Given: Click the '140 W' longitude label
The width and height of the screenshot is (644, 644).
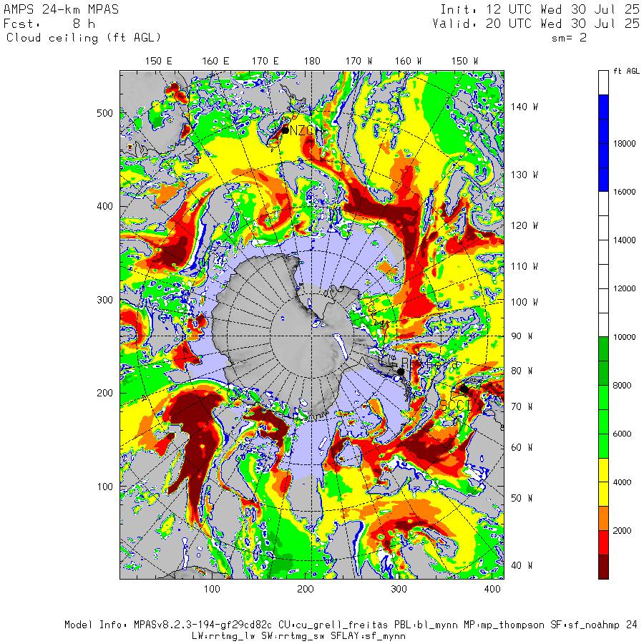Looking at the screenshot, I should click(524, 107).
